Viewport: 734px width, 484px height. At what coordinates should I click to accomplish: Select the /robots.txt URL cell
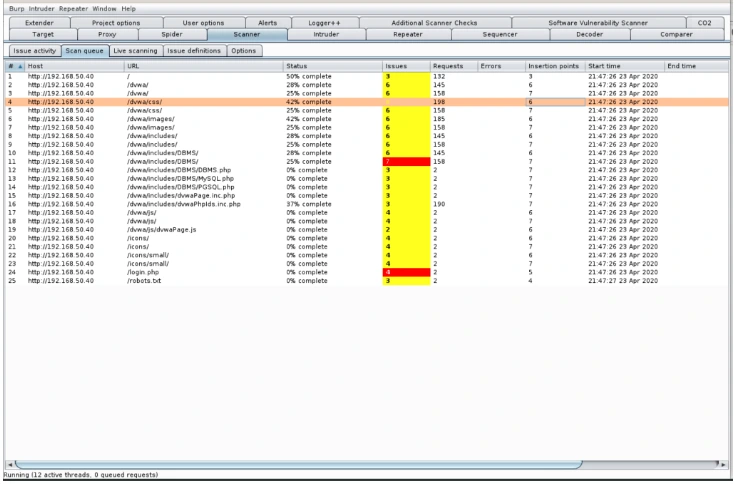204,281
